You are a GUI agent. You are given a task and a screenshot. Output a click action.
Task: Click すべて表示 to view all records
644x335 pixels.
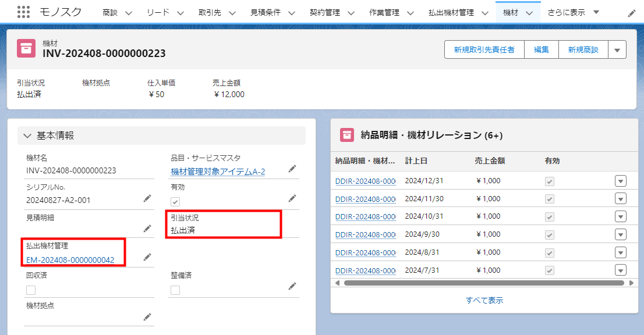pos(484,301)
